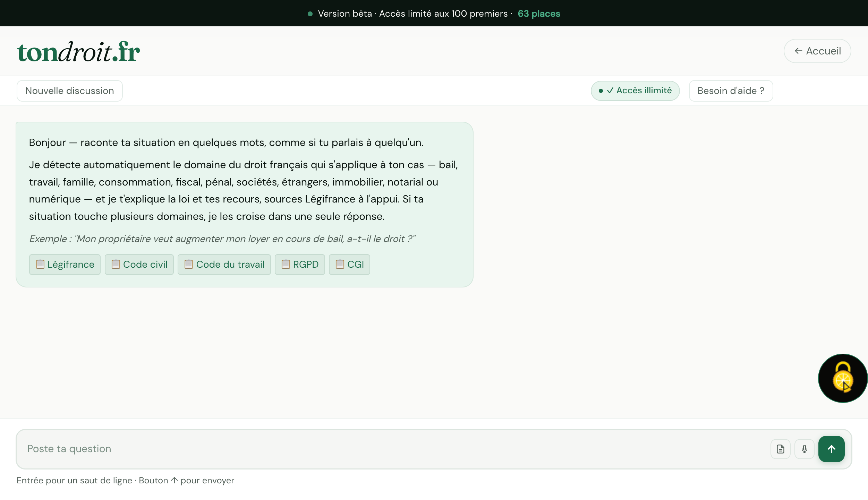Click the Accès illimité badge
Screen dimensions: 868x500
pyautogui.click(x=635, y=91)
